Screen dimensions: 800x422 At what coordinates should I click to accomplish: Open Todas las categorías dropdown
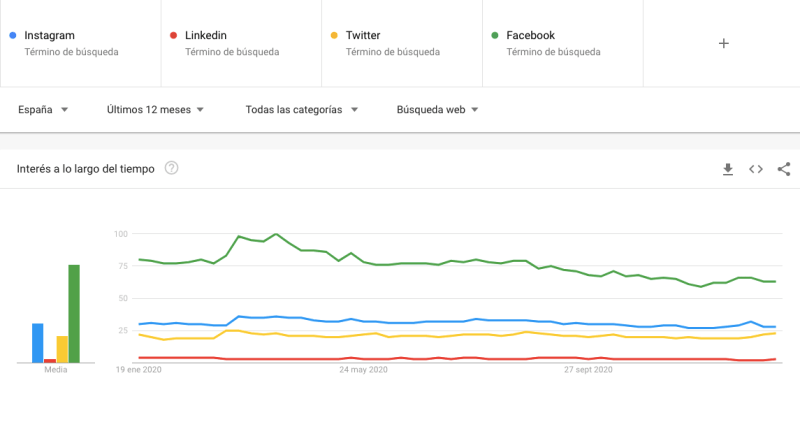click(x=302, y=110)
